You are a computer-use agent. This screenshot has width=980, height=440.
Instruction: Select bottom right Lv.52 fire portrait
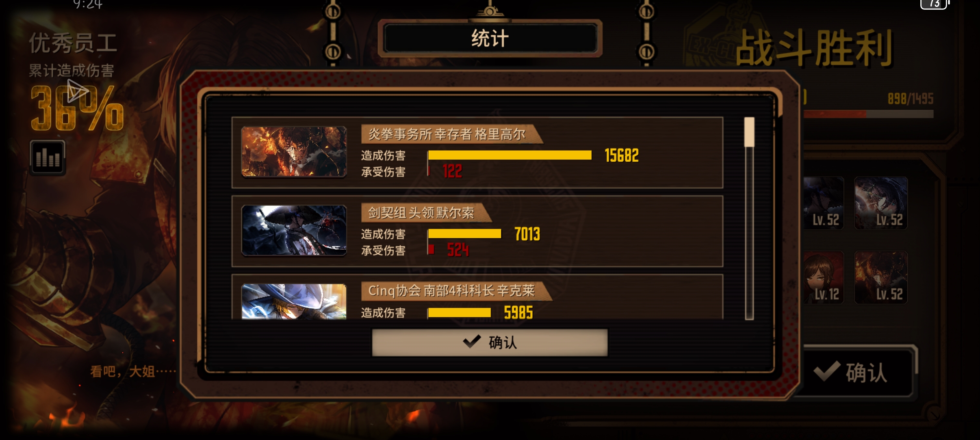[x=881, y=277]
